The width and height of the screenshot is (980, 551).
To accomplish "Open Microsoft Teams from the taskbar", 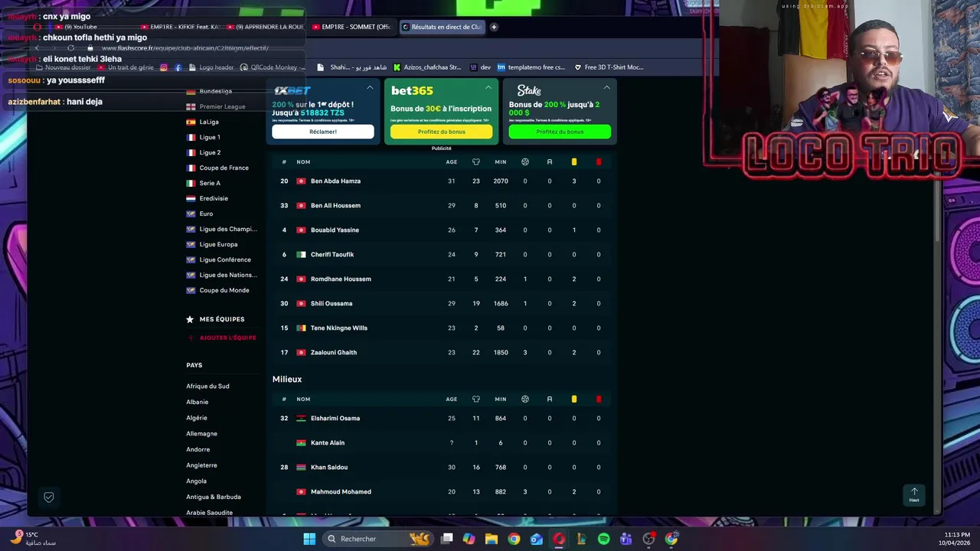I will (x=626, y=539).
